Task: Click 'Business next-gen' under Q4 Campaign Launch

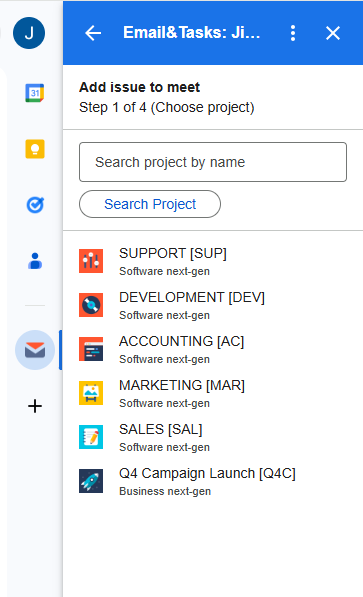Action: pos(165,491)
